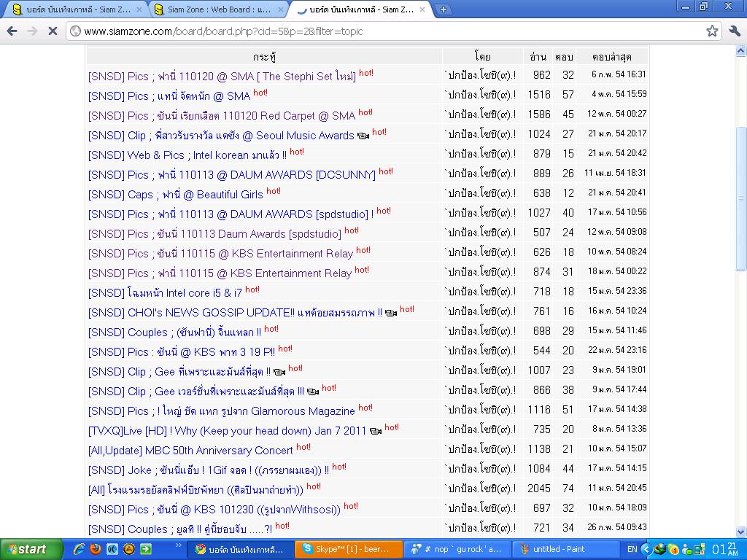Click last reply date 26 ก.พ. 54 09:43
Image resolution: width=747 pixels, height=560 pixels.
617,527
